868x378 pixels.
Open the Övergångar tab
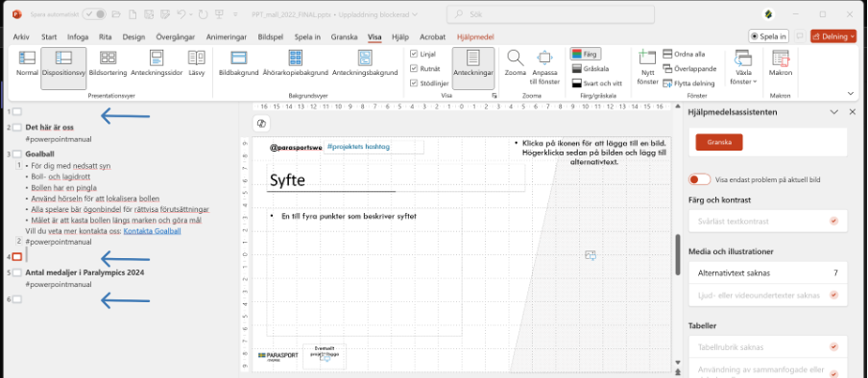pyautogui.click(x=176, y=37)
